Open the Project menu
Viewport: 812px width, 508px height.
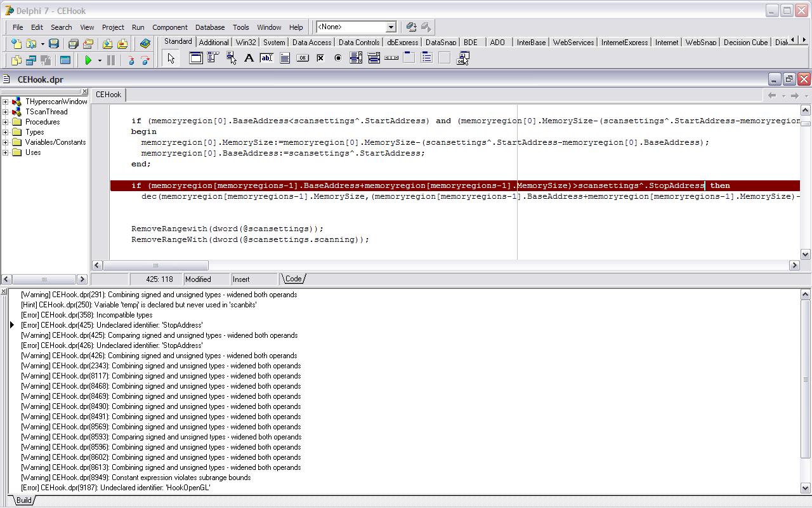(x=113, y=27)
